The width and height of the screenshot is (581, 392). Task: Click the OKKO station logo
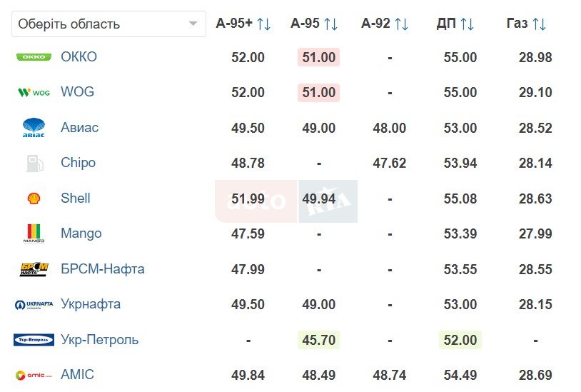(34, 57)
